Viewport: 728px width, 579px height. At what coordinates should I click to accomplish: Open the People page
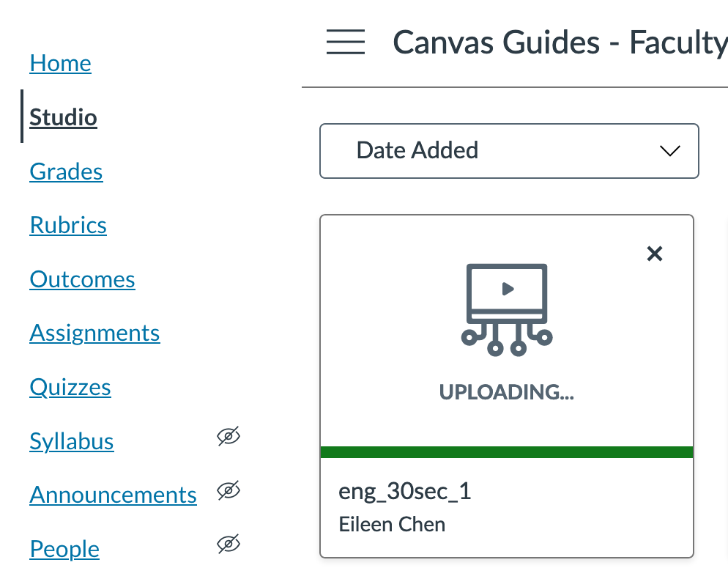[64, 549]
